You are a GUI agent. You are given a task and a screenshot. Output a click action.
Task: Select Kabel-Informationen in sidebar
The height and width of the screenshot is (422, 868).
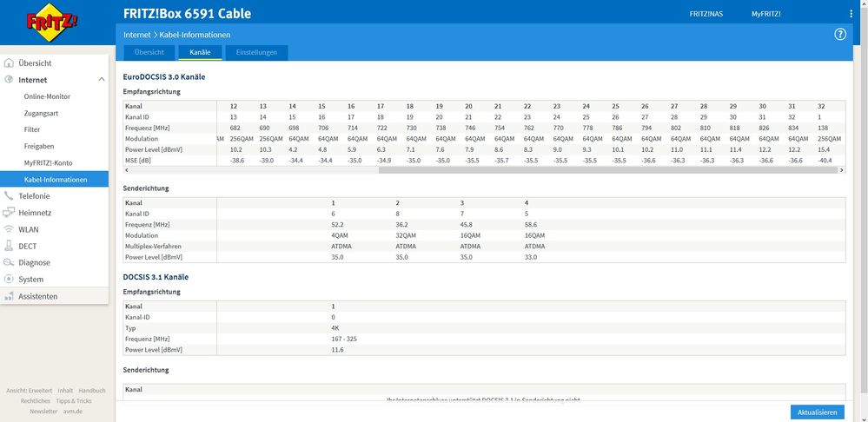click(54, 179)
